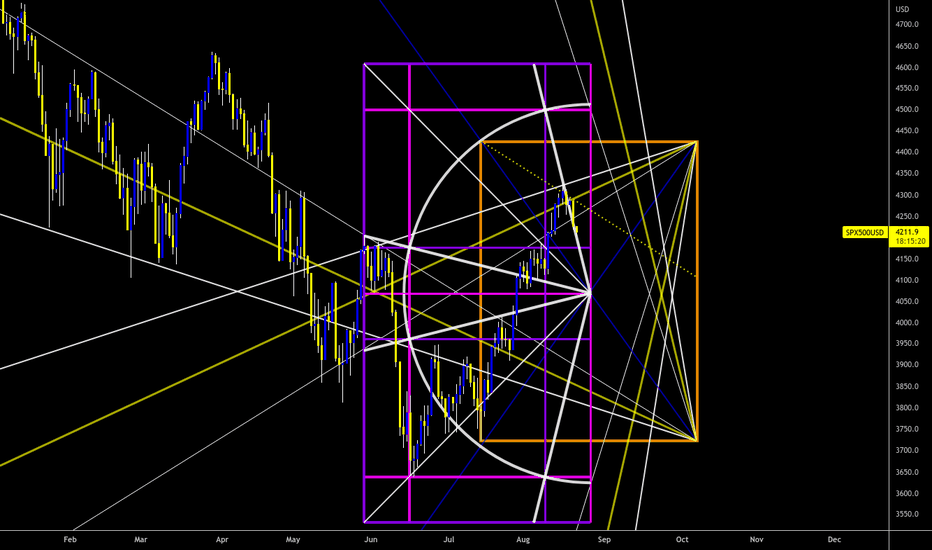Click the 4250.0 price axis label
Viewport: 932px width, 550px height.
(907, 216)
